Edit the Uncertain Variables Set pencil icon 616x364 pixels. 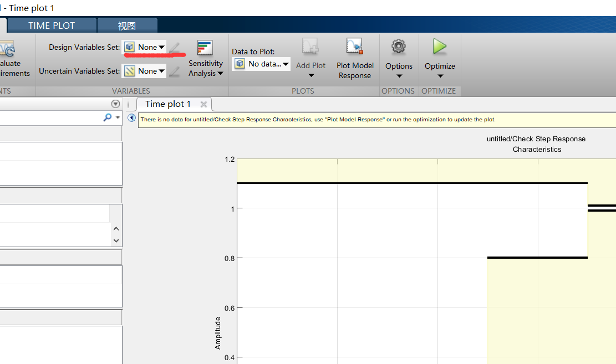[x=175, y=71]
